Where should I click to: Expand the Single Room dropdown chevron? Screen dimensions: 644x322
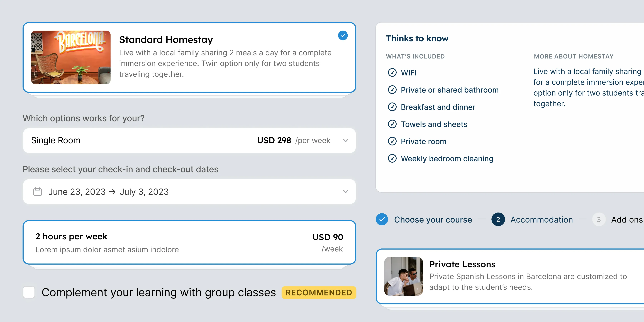pos(345,140)
